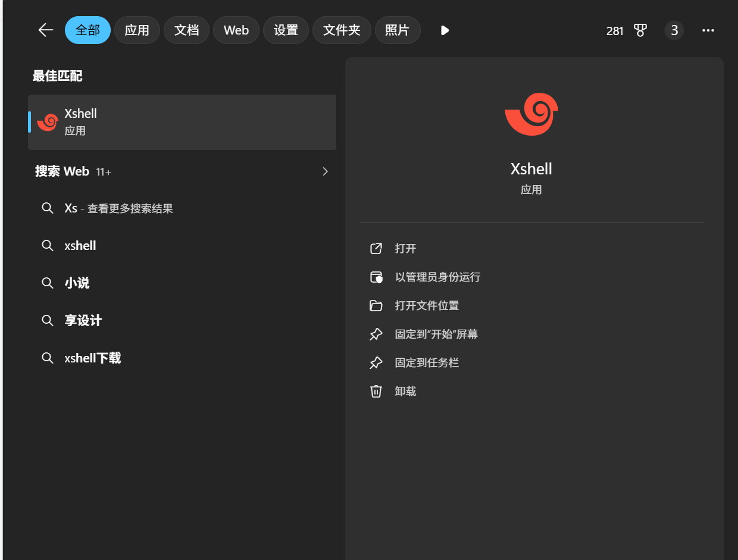The width and height of the screenshot is (738, 560).
Task: Click search icon beside xshell suggestion
Action: pyautogui.click(x=47, y=246)
